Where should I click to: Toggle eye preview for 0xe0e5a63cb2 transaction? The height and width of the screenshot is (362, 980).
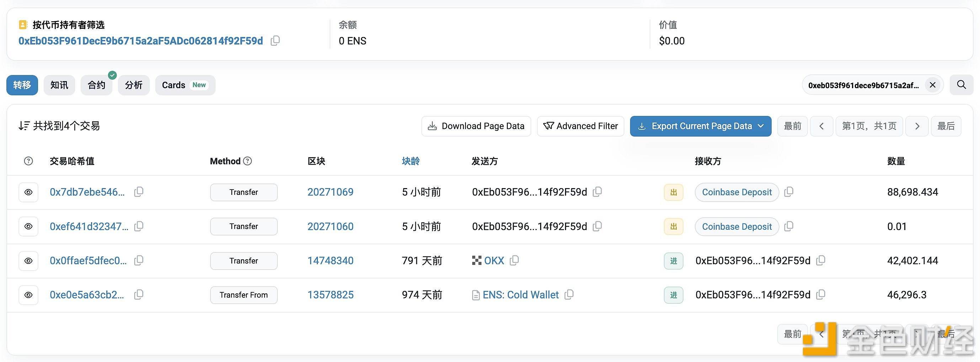(x=28, y=295)
